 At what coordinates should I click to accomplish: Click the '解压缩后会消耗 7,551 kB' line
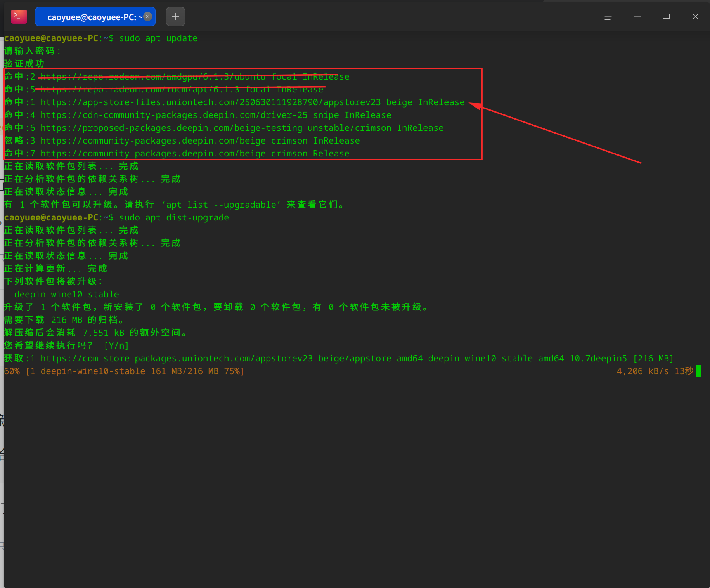tap(96, 333)
